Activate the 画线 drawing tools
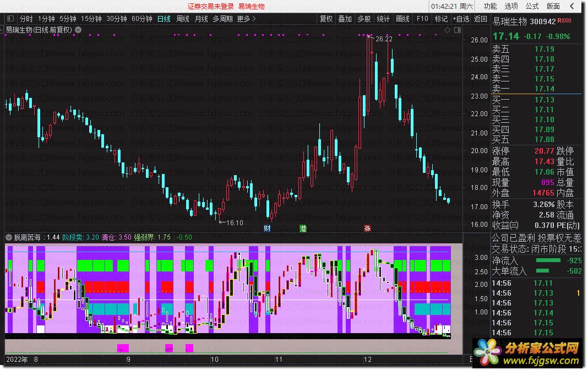 [x=403, y=19]
